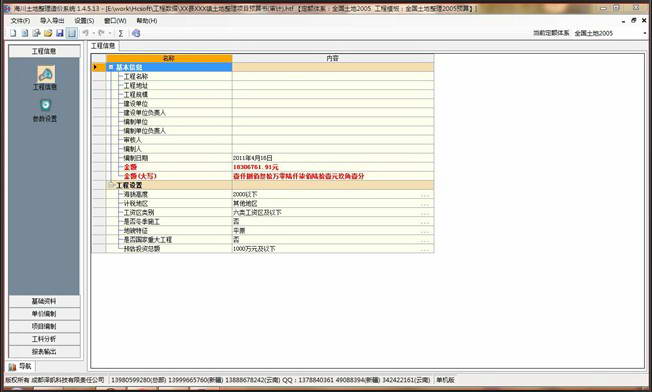The image size is (652, 392).
Task: Redo the last undone action
Action: tap(101, 33)
